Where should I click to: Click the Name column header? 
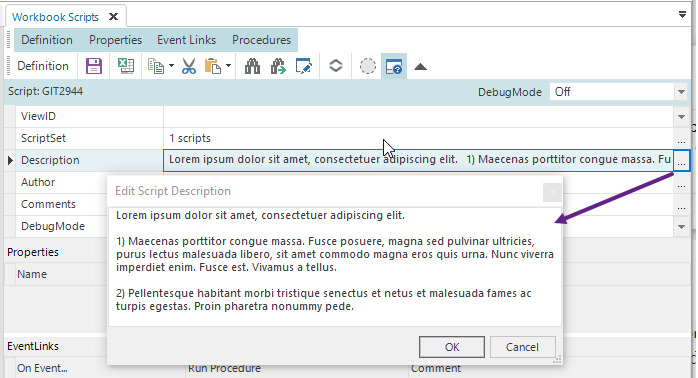coord(32,274)
